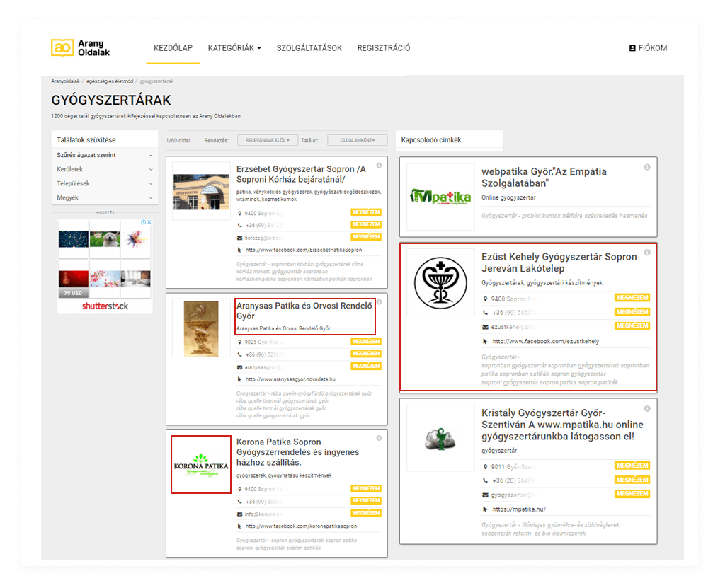Screen dimensions: 713x588
Task: Click the Aranyoldalak breadcrumb link
Action: tap(65, 81)
